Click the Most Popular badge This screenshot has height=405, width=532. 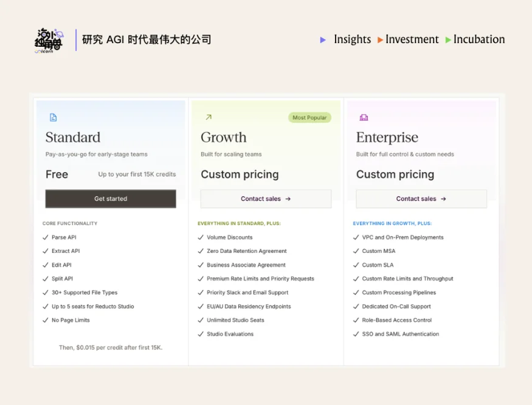(309, 117)
